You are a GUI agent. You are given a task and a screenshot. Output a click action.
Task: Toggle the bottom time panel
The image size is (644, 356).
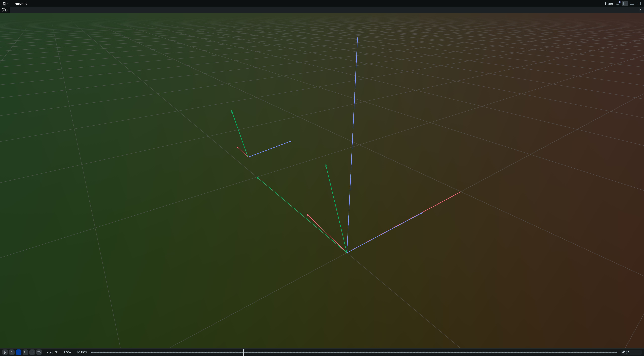(x=632, y=4)
